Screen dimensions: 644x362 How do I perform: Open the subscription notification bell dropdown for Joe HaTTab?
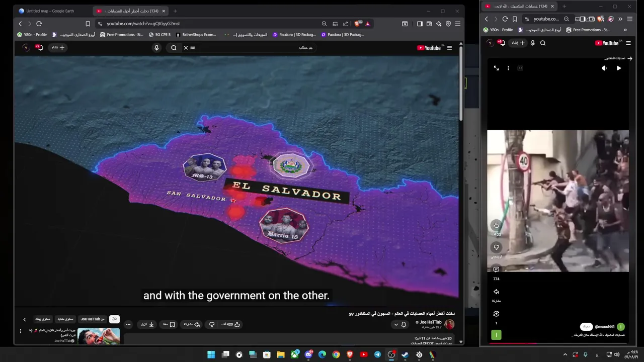(400, 324)
